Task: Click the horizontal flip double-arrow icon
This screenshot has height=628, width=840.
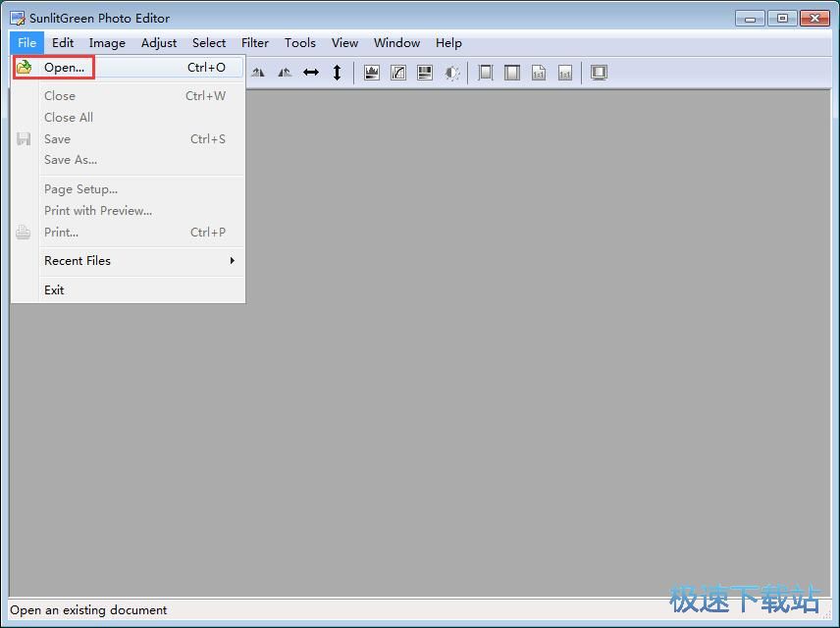Action: point(311,73)
